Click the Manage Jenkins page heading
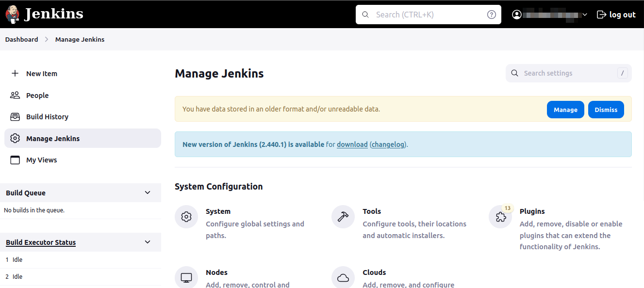 (219, 74)
